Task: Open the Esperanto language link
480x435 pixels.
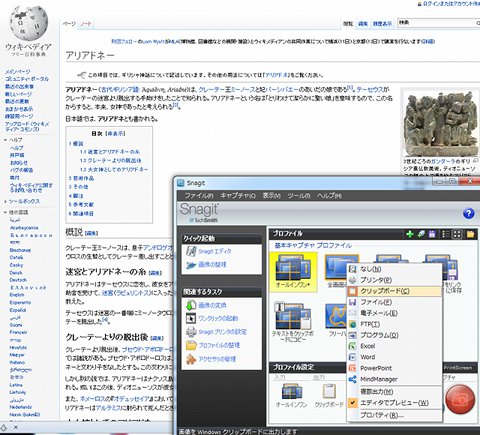Action: [20, 303]
